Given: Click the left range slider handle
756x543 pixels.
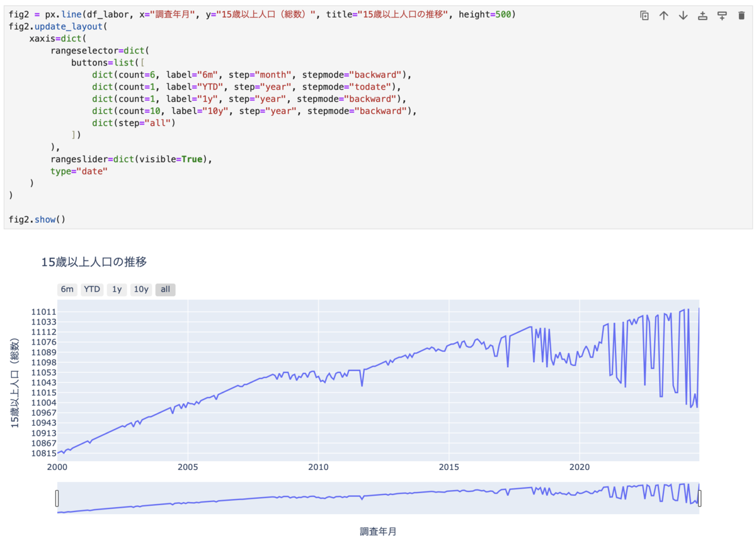Looking at the screenshot, I should pos(57,498).
